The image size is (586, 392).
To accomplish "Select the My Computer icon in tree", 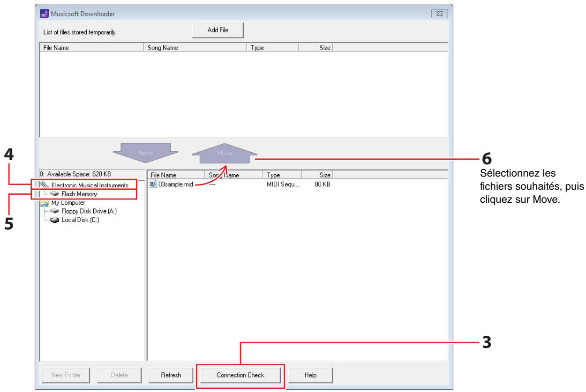I will coord(45,203).
